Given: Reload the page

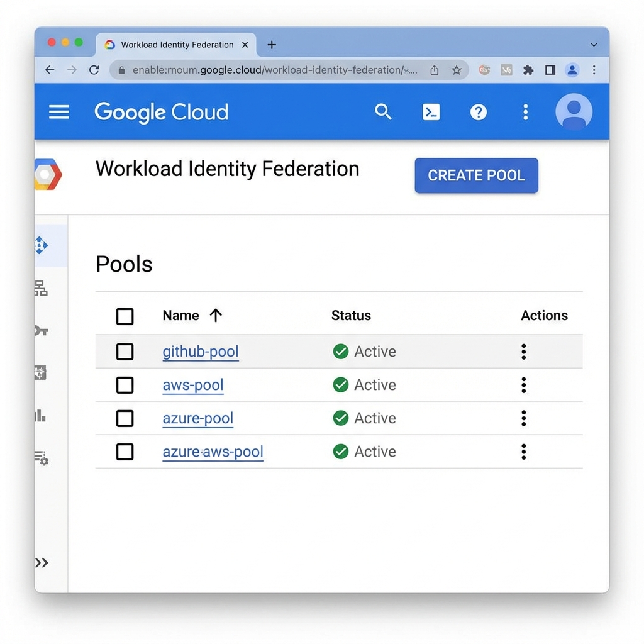Looking at the screenshot, I should click(94, 70).
